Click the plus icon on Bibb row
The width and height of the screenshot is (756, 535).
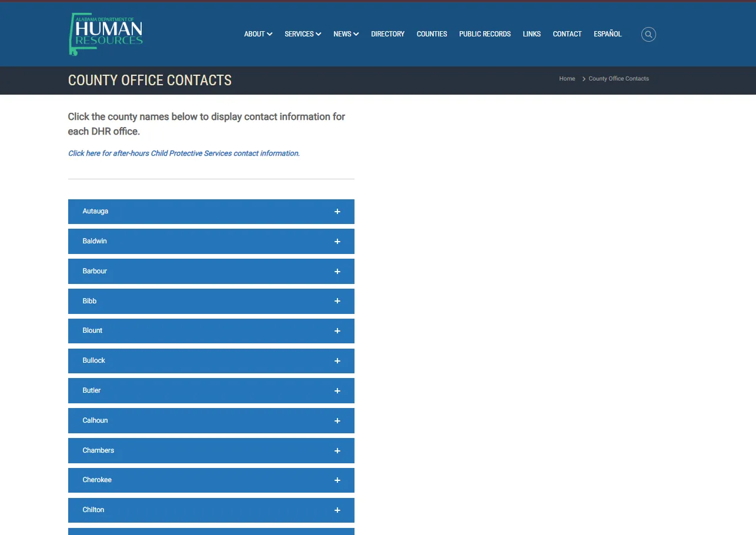click(337, 301)
